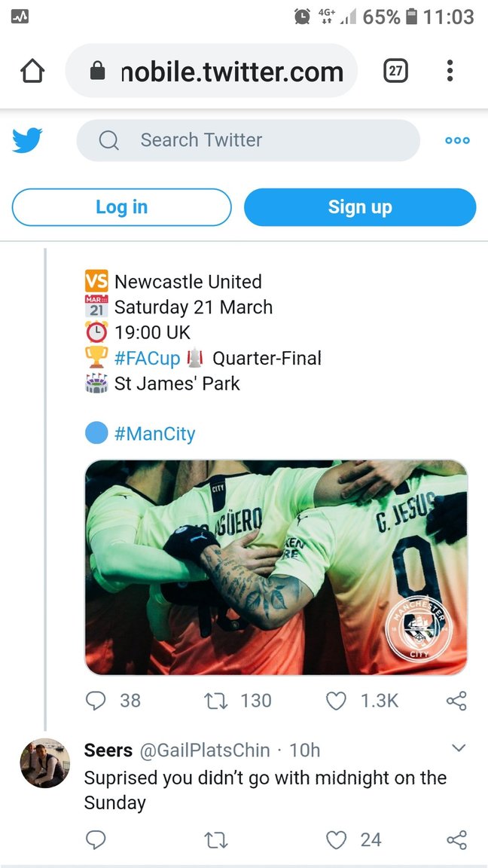Screen dimensions: 488x868
Task: Expand the caret menu on Seers' tweet
Action: [458, 748]
